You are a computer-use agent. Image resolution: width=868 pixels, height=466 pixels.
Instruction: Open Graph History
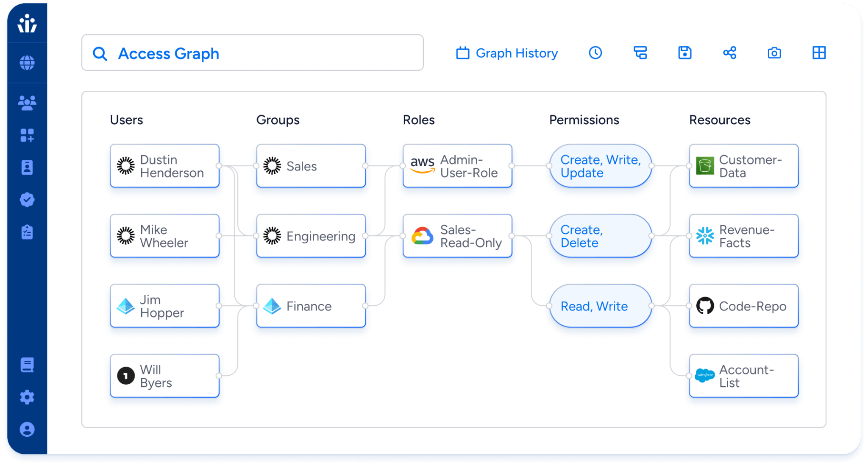[x=507, y=53]
